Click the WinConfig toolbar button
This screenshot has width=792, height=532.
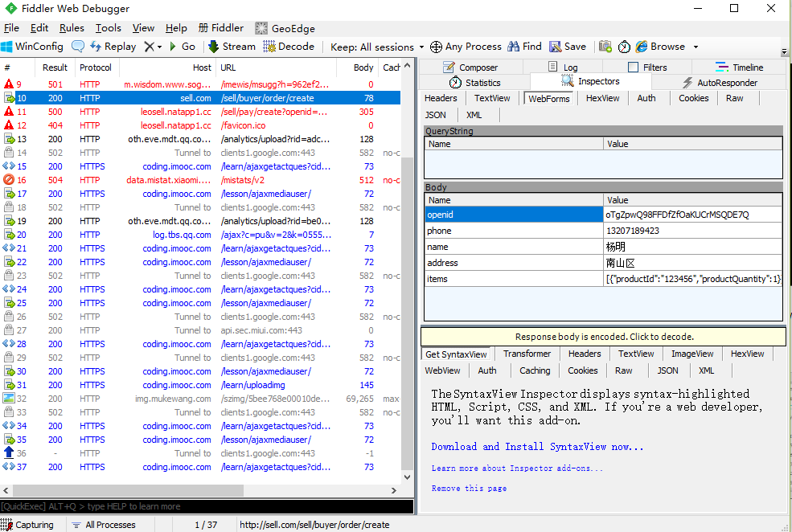[x=32, y=47]
